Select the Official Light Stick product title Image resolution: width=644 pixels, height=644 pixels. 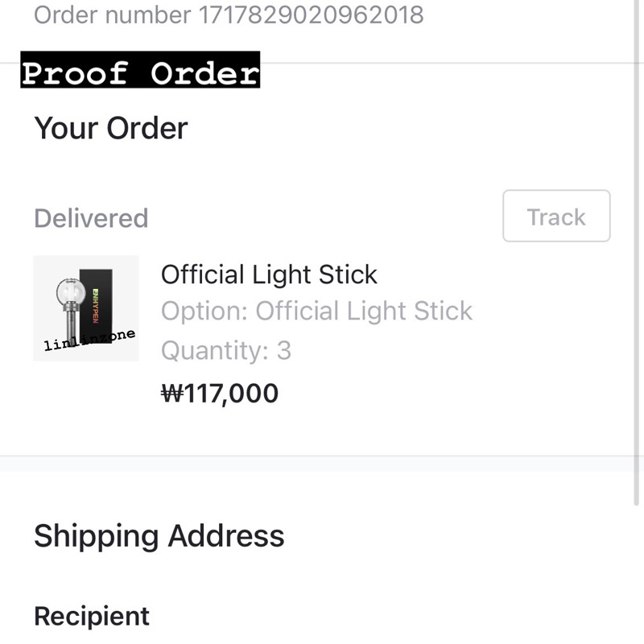(269, 275)
